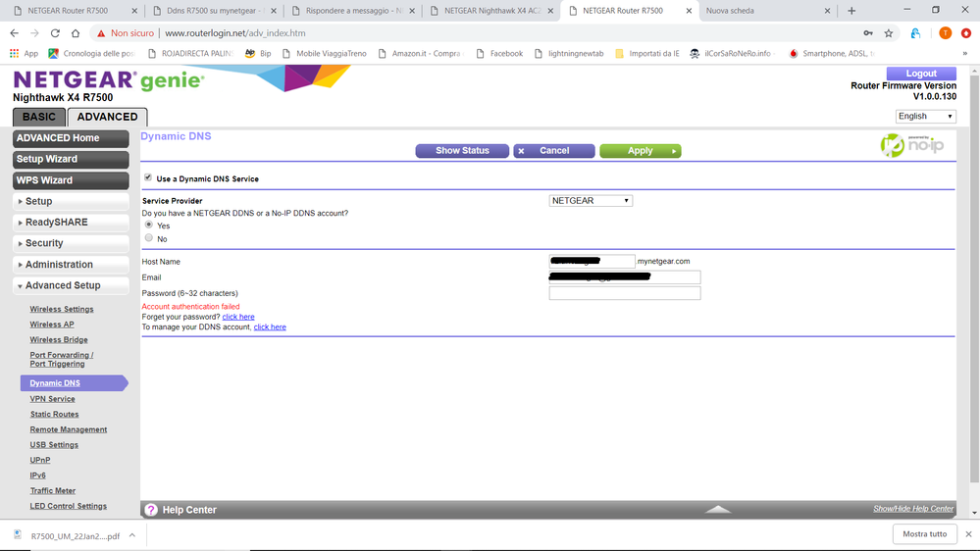Image resolution: width=980 pixels, height=551 pixels.
Task: Open the English language dropdown
Action: (x=926, y=117)
